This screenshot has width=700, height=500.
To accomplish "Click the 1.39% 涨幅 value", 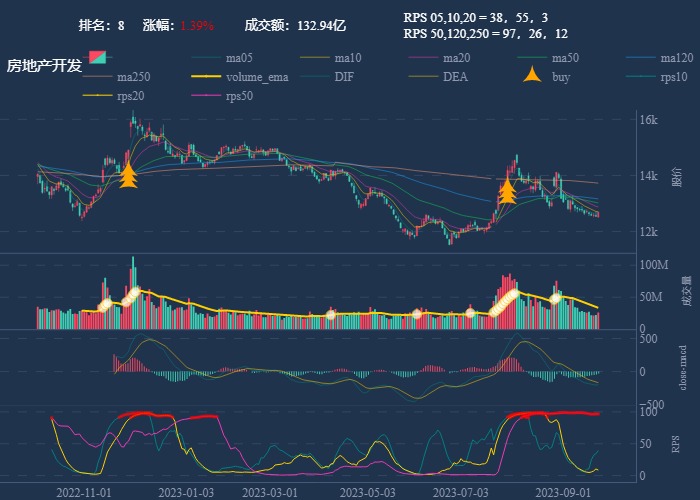I will (x=197, y=25).
